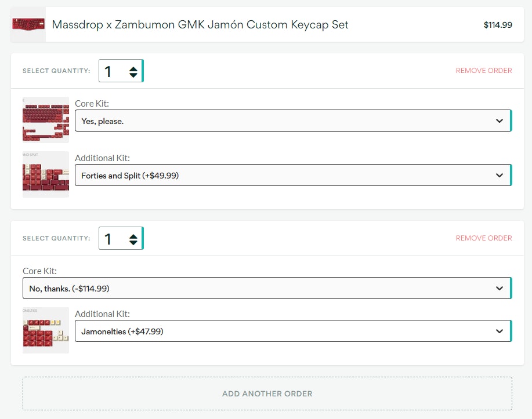Click Remove Order for the first order
The height and width of the screenshot is (419, 532).
coord(483,71)
